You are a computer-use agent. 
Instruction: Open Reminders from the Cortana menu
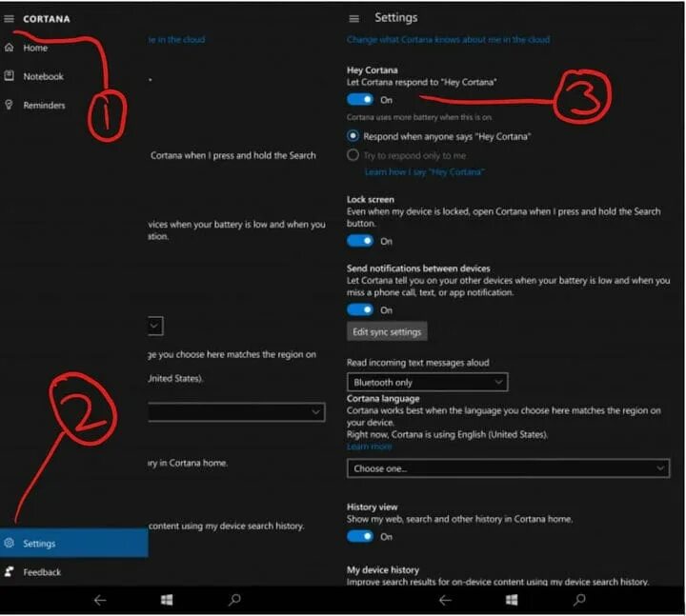(44, 106)
